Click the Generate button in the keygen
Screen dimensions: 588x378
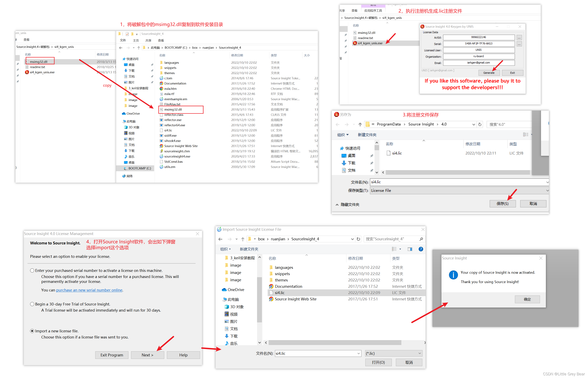(x=489, y=73)
